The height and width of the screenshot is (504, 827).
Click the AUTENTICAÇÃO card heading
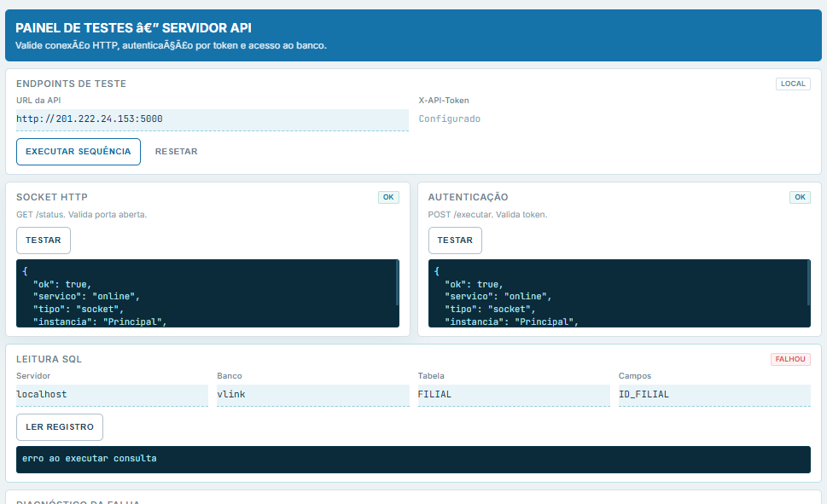point(468,197)
